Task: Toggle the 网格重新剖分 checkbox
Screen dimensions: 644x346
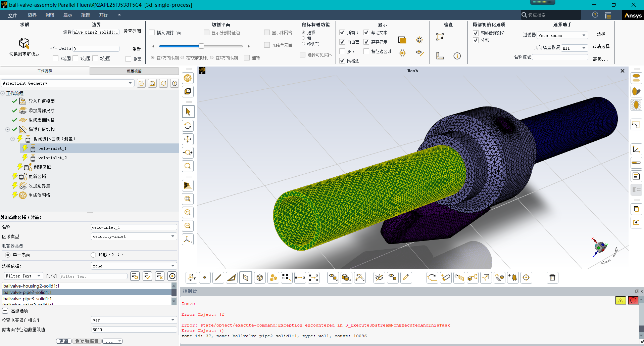Action: pos(476,33)
